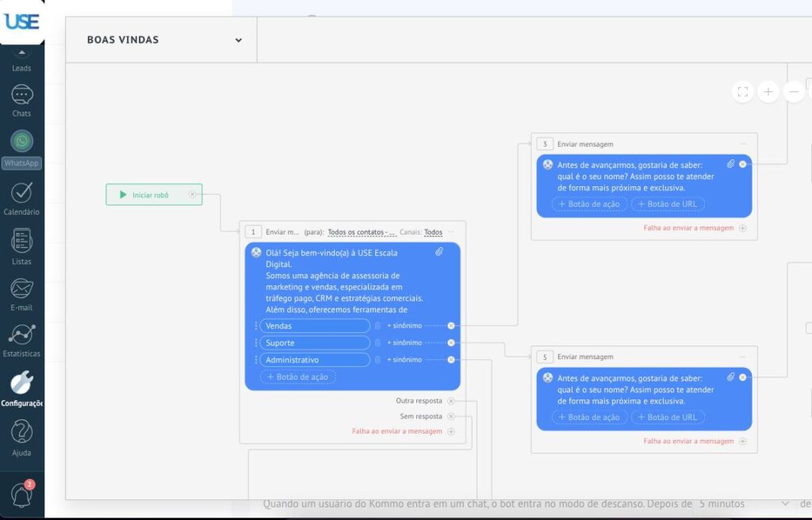812x520 pixels.
Task: Open the step 1 three-dot menu
Action: click(451, 232)
